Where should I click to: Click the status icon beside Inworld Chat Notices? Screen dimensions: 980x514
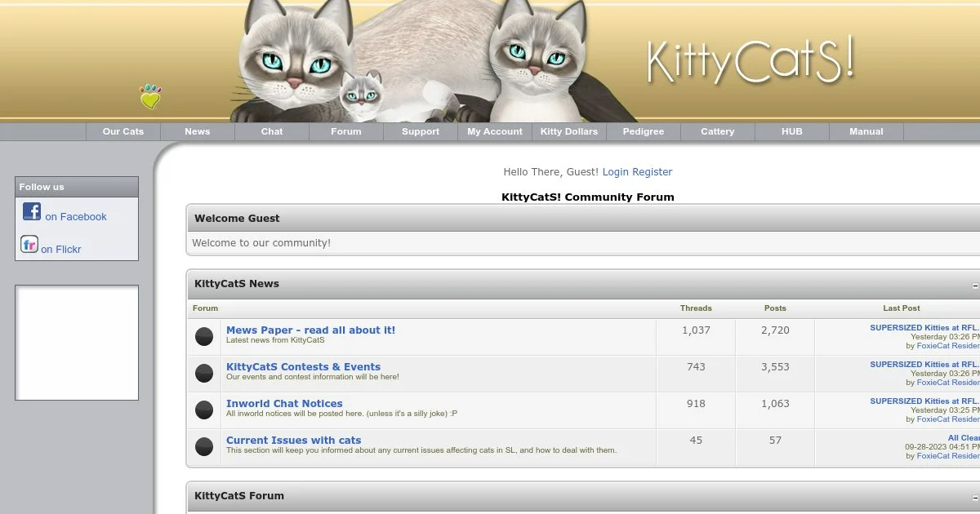click(x=204, y=410)
